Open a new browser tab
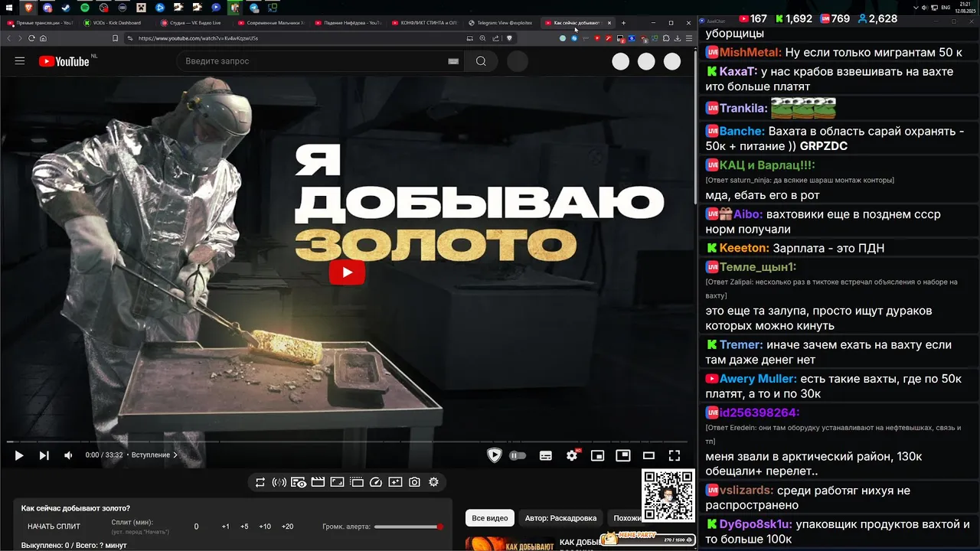The image size is (980, 551). [x=623, y=23]
